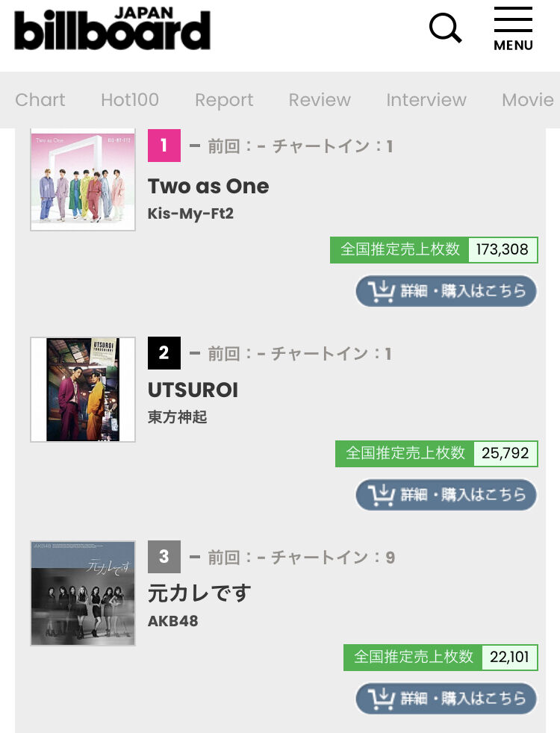Viewport: 560px width, 733px height.
Task: Click purchase details button for Two as One
Action: 446,291
